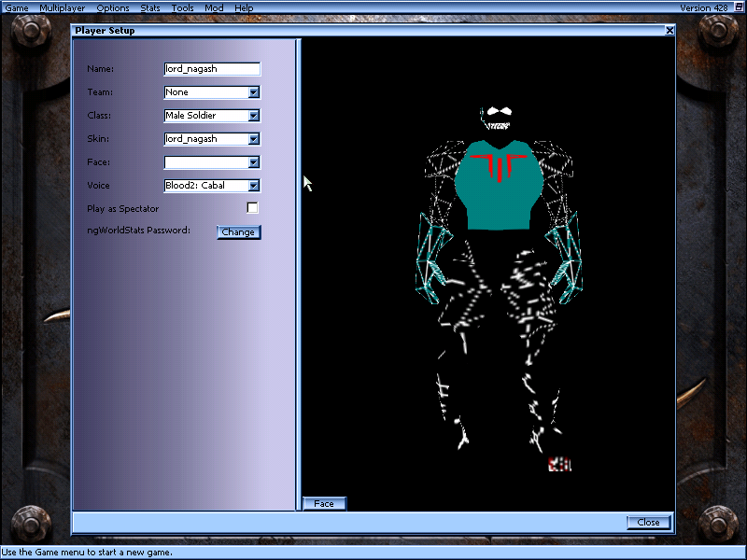Viewport: 747px width, 560px height.
Task: Expand the Team dropdown showing None
Action: coord(253,91)
